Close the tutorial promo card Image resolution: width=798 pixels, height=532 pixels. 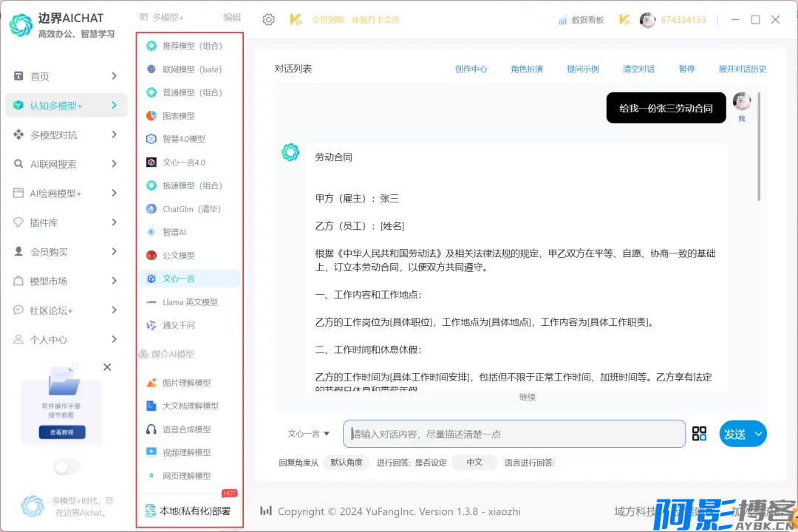[107, 367]
